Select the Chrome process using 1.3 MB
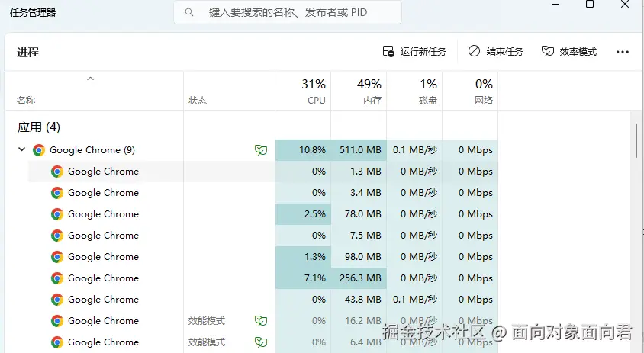 (262, 172)
